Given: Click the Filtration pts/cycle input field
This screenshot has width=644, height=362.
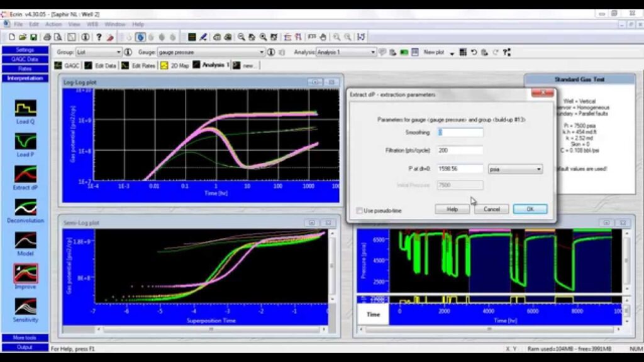Looking at the screenshot, I should (x=460, y=151).
